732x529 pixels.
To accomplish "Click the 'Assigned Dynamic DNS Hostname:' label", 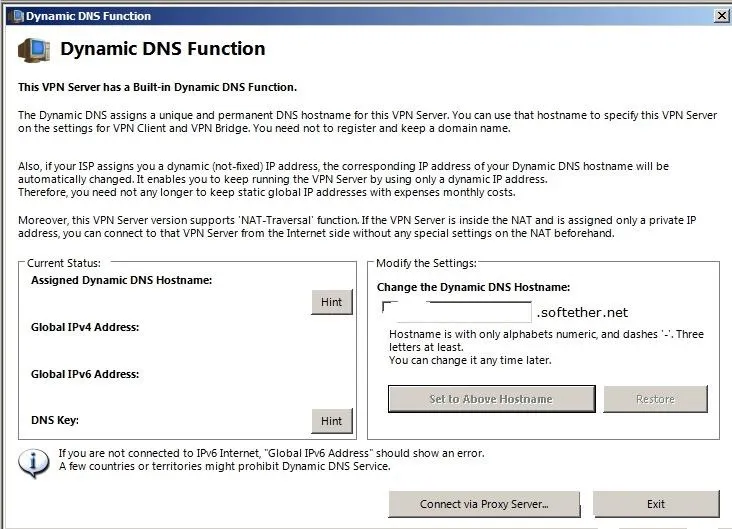I will tap(121, 280).
